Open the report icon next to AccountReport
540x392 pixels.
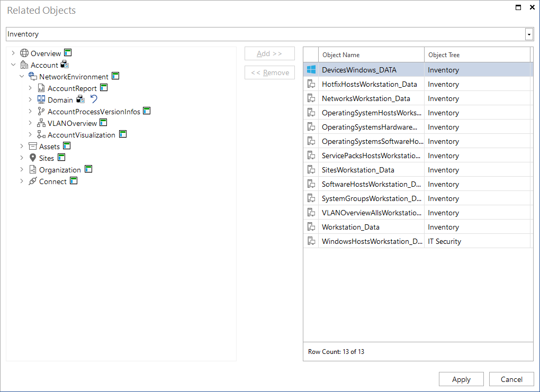pyautogui.click(x=103, y=88)
